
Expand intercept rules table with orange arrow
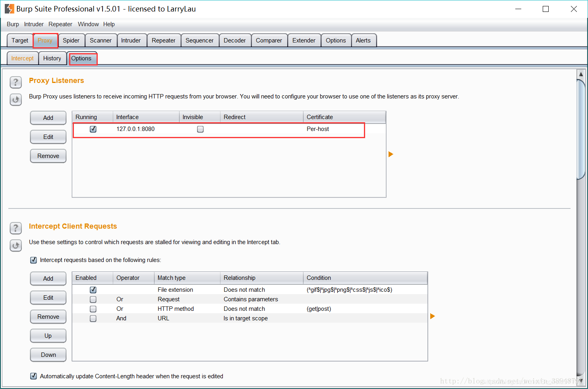coord(433,316)
